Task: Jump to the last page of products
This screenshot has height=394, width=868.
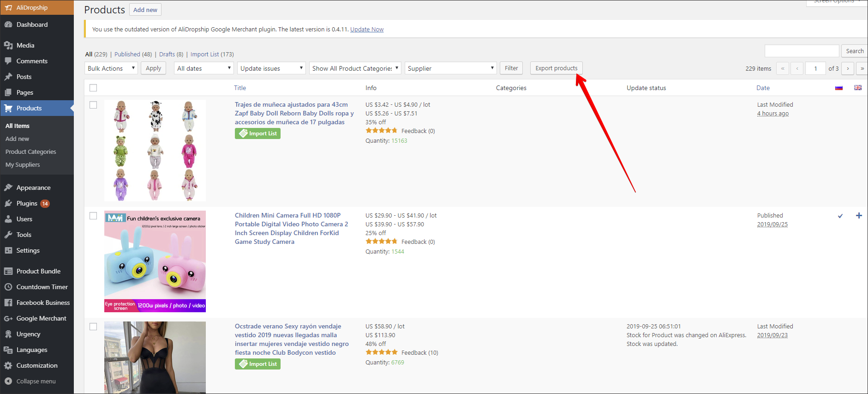Action: pos(862,68)
